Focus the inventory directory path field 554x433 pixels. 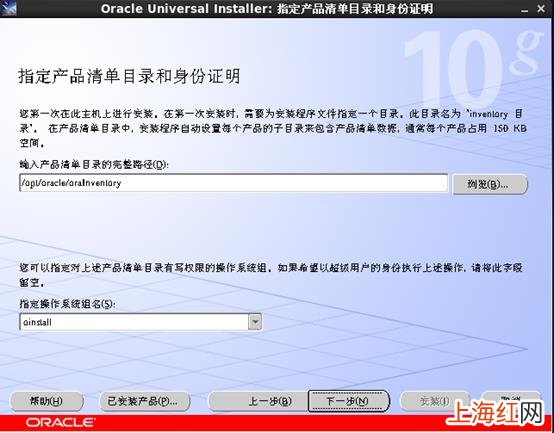coord(234,183)
